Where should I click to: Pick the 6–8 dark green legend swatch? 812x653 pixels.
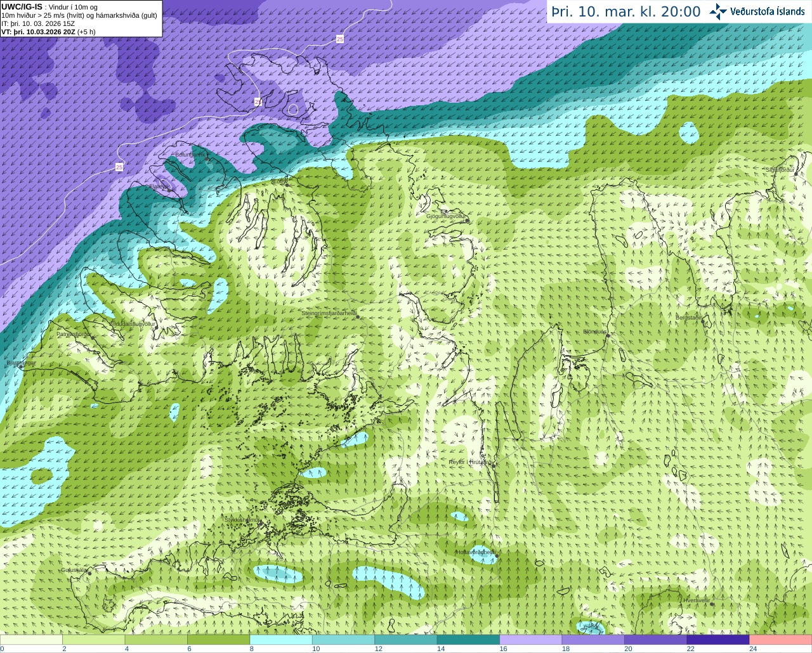pyautogui.click(x=218, y=640)
